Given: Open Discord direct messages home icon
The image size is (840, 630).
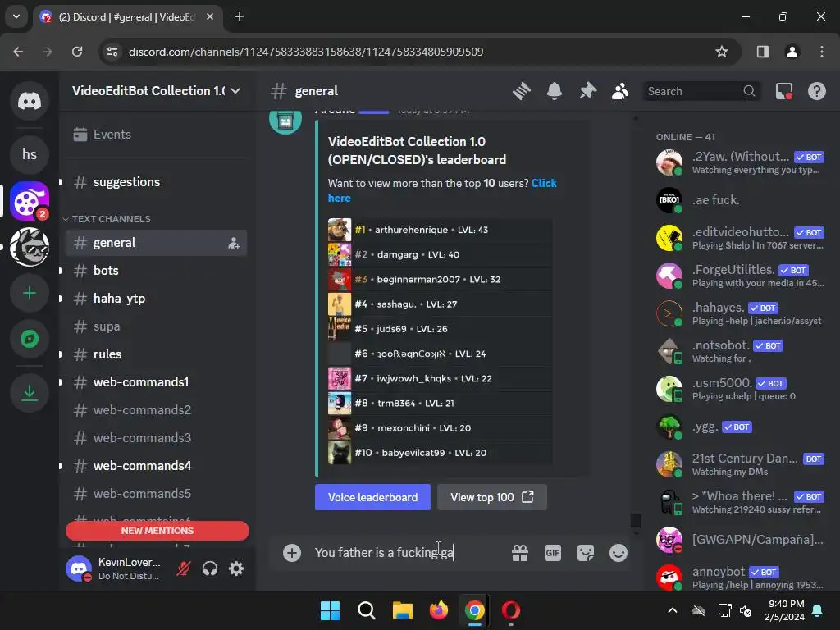Looking at the screenshot, I should click(30, 101).
